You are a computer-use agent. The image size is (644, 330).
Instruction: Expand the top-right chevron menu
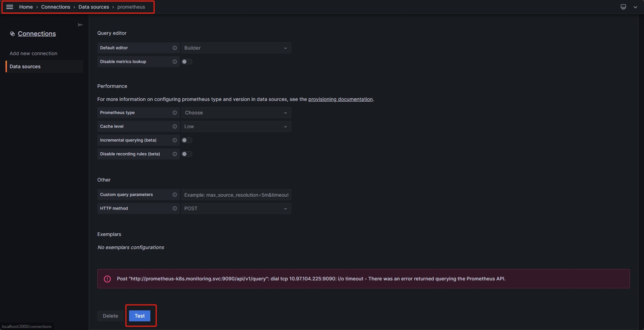click(635, 7)
